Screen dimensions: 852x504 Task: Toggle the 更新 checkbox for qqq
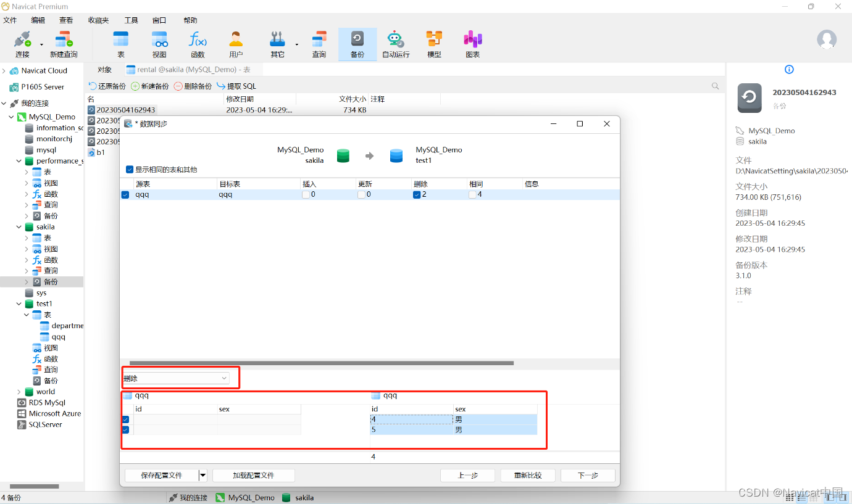point(361,194)
